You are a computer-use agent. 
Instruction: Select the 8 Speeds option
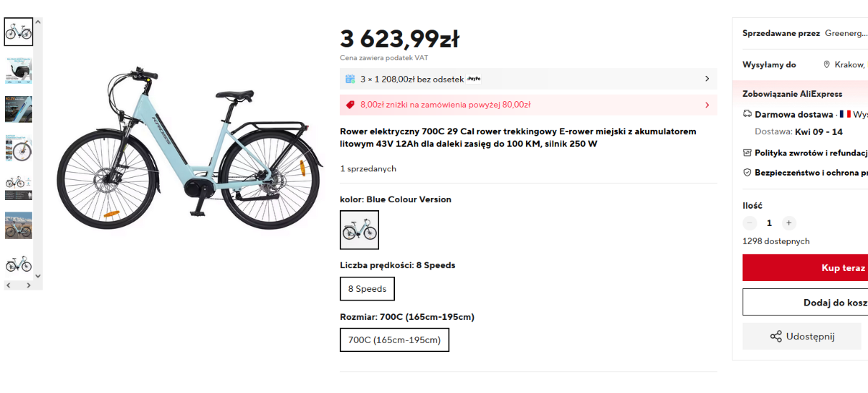point(367,289)
